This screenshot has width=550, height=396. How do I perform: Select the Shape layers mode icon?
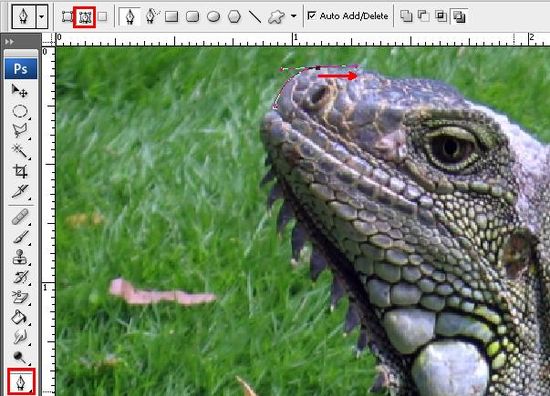pos(67,16)
